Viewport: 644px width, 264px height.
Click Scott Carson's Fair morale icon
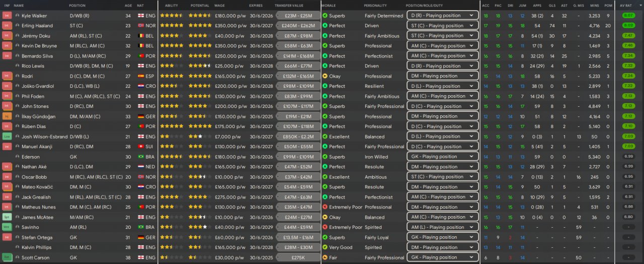click(325, 257)
